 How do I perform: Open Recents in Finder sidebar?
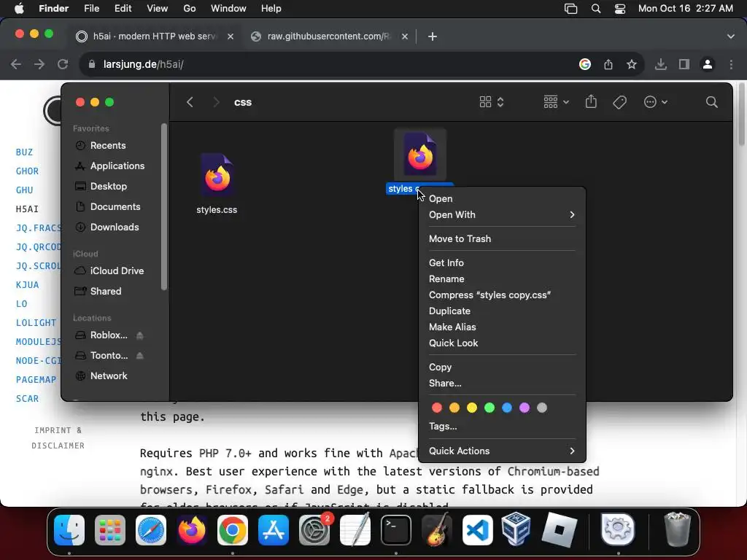108,145
